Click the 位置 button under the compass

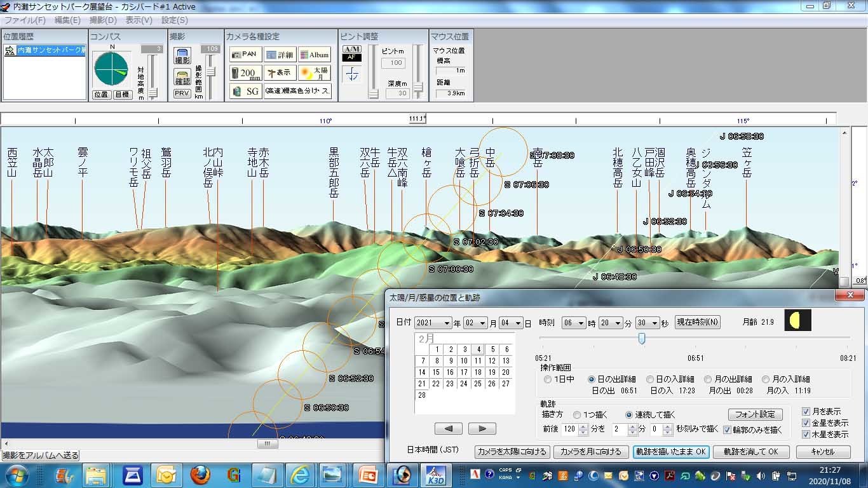pos(101,94)
